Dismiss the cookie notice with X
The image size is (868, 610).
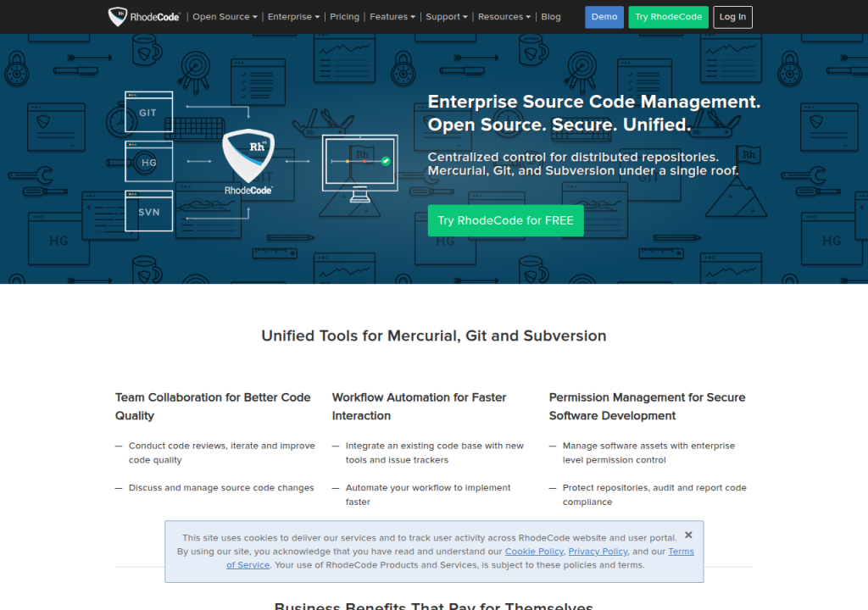[688, 535]
